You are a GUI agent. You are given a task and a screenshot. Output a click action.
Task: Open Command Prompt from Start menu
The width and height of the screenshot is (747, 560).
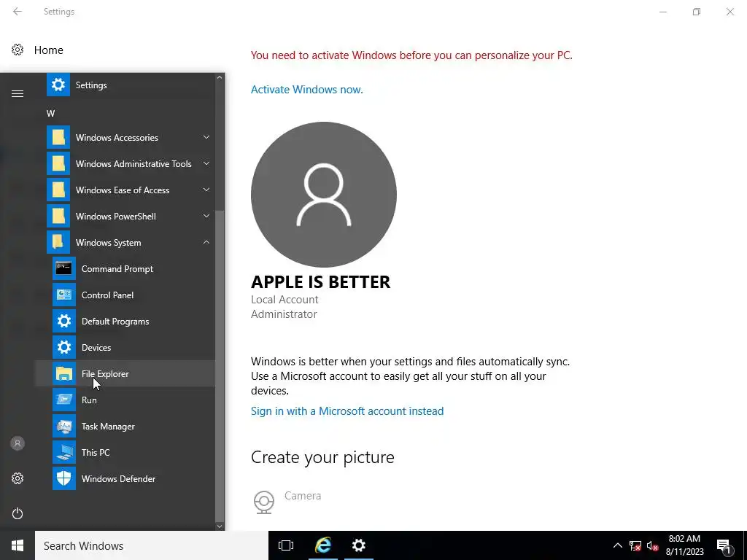tap(125, 269)
